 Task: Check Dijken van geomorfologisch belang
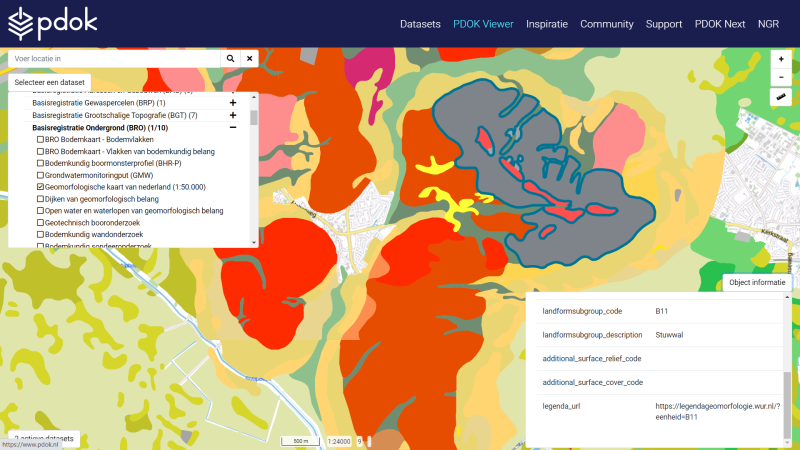[x=40, y=199]
